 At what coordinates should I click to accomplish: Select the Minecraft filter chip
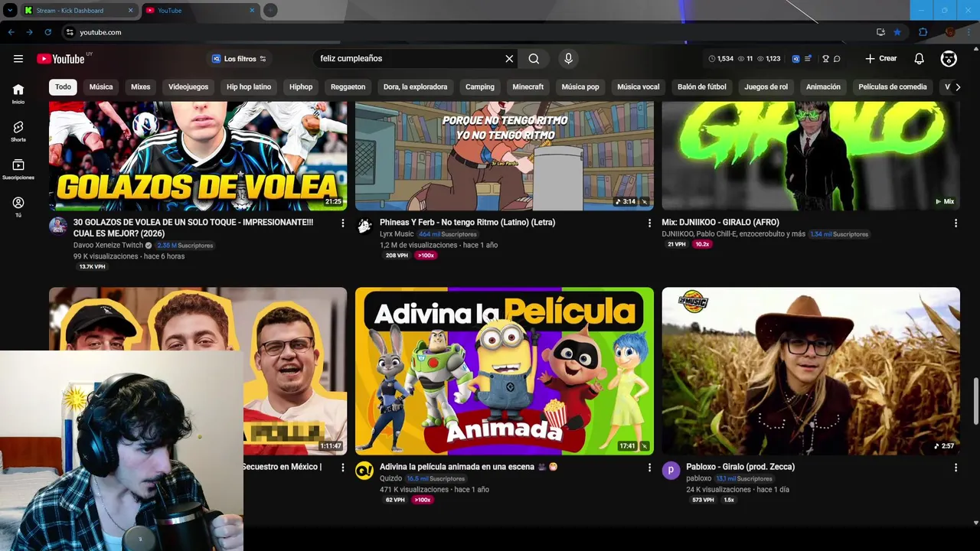tap(528, 86)
